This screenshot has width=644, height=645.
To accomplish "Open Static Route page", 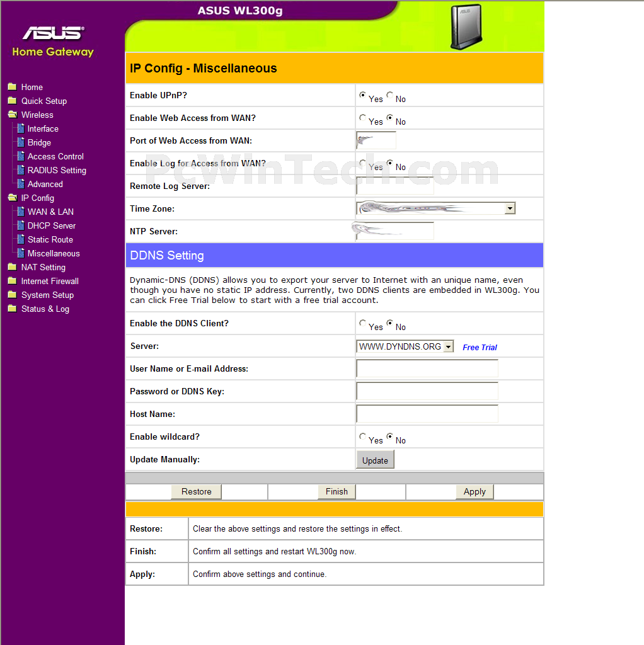I will click(50, 240).
